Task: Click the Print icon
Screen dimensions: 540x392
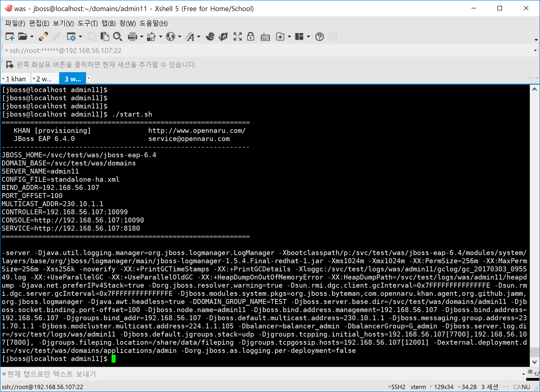Action: click(x=132, y=37)
